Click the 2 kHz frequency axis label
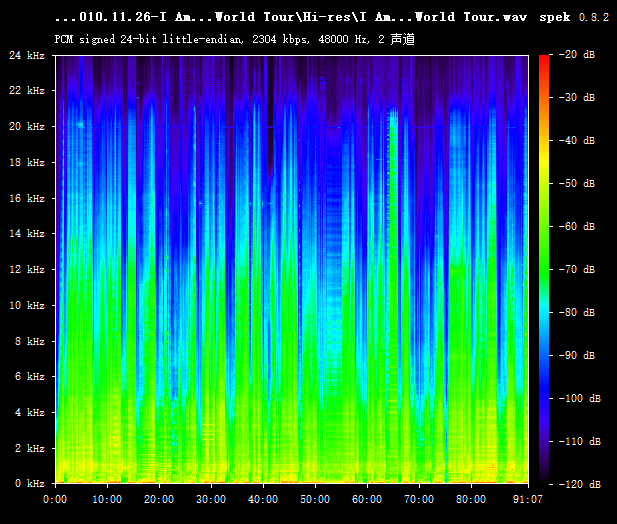The height and width of the screenshot is (524, 617). coord(30,448)
